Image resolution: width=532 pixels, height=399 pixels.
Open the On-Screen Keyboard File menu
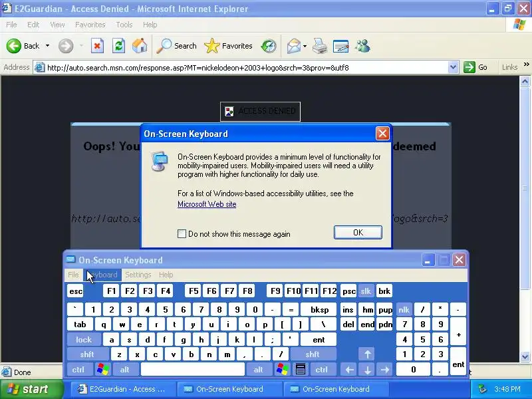73,275
